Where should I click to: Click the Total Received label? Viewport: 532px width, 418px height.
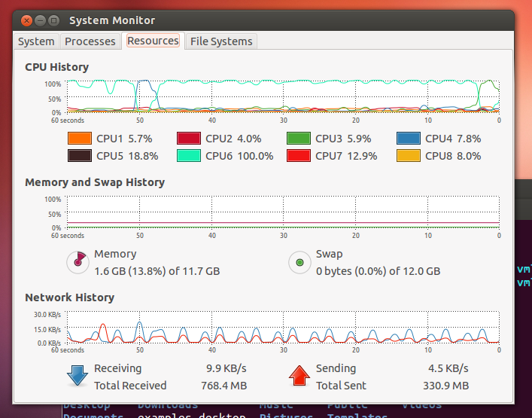[x=130, y=386]
